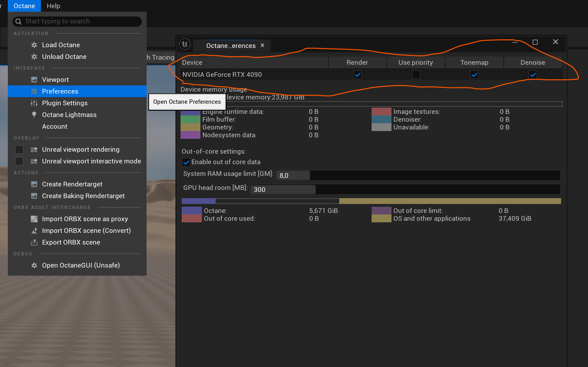
Task: Click the Nodesystem data color swatch
Action: click(x=190, y=135)
